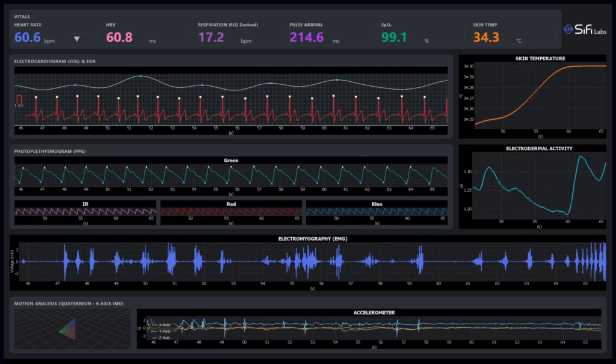Click the SpO₂ 99.1 reading
The width and height of the screenshot is (616, 364).
tap(394, 38)
